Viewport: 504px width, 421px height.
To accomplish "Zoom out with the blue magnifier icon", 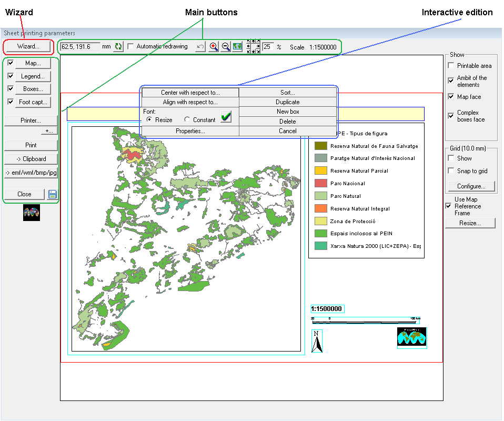I will pos(225,47).
